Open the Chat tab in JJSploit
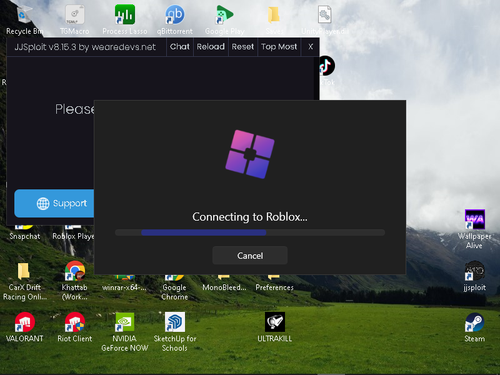 (x=180, y=47)
